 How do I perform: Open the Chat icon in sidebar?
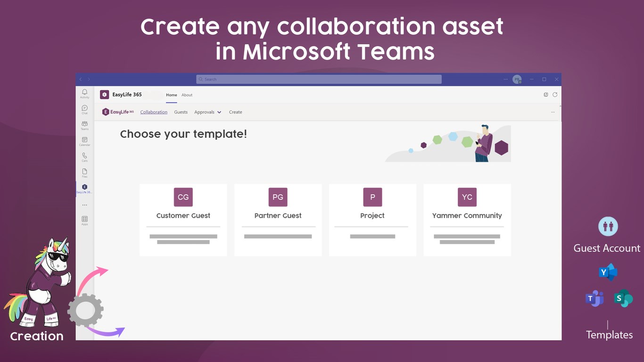(84, 109)
